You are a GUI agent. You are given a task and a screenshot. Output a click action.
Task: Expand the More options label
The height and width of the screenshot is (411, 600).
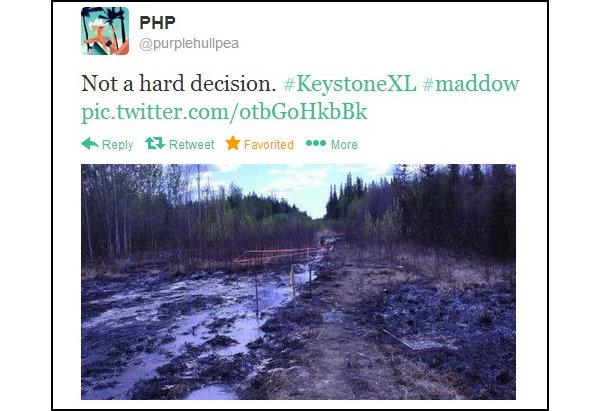point(344,144)
